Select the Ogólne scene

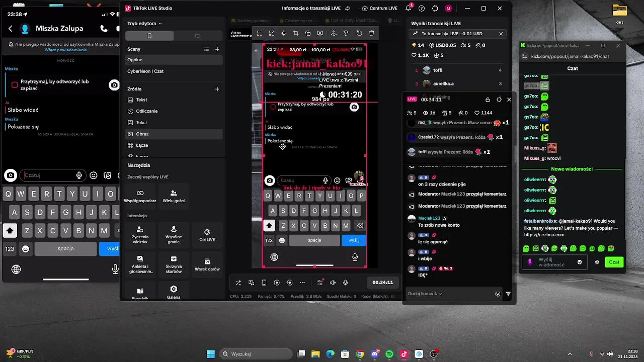[x=174, y=60]
